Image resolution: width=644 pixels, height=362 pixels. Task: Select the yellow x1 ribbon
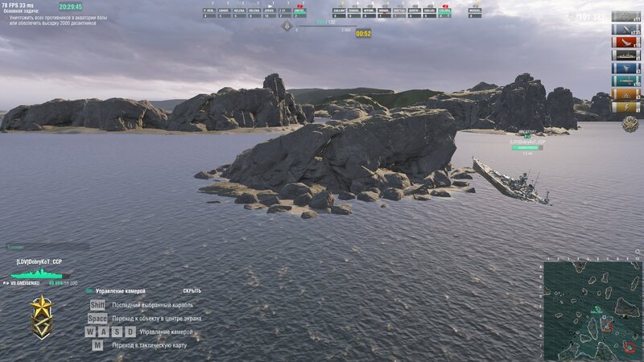(x=626, y=108)
